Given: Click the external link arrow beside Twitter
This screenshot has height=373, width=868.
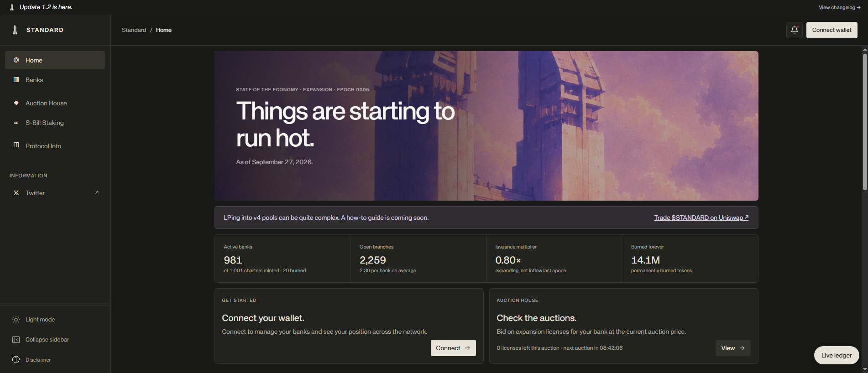Looking at the screenshot, I should [x=97, y=192].
